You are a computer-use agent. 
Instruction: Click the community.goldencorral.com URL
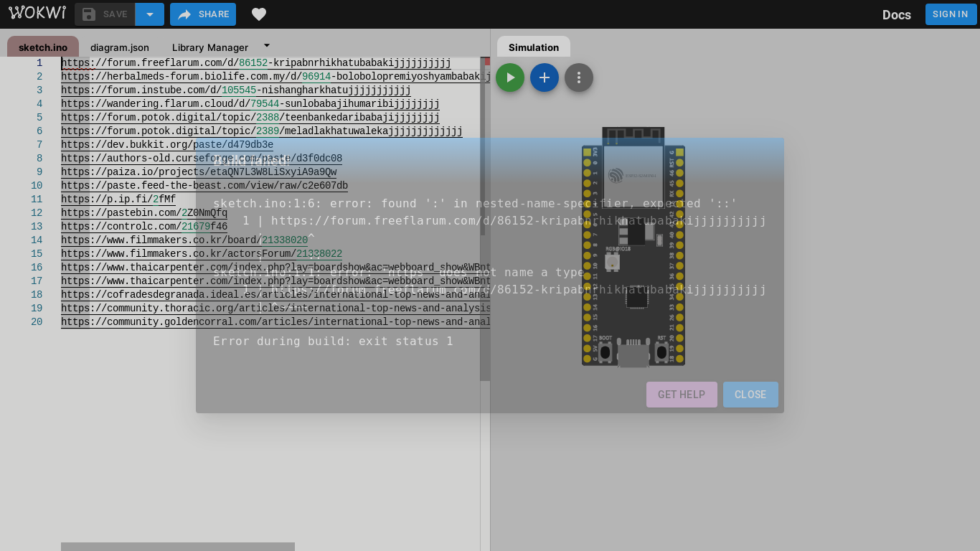point(275,322)
